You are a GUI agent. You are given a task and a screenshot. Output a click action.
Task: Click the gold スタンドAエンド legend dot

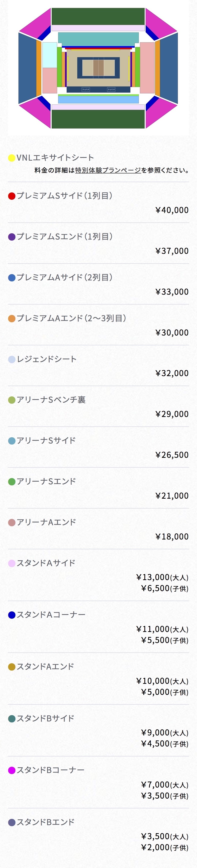[12, 667]
